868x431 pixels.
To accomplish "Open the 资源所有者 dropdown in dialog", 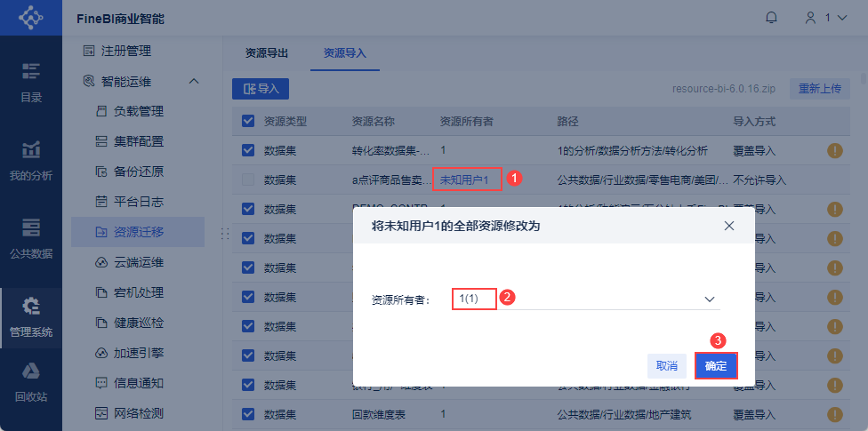I will click(586, 299).
